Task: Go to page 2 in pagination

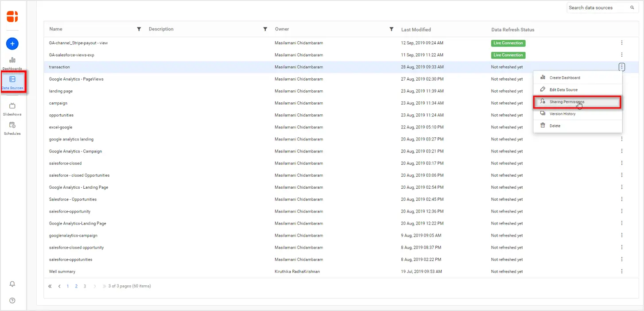Action: 76,286
